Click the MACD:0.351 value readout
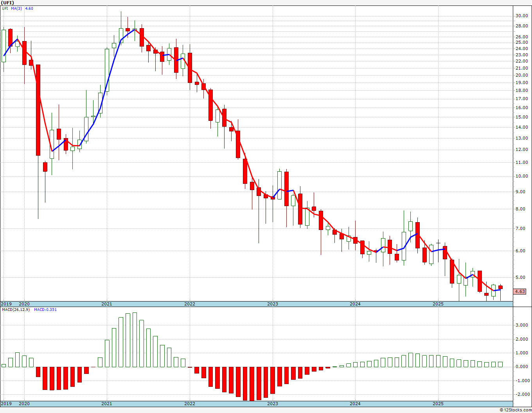 click(45, 310)
